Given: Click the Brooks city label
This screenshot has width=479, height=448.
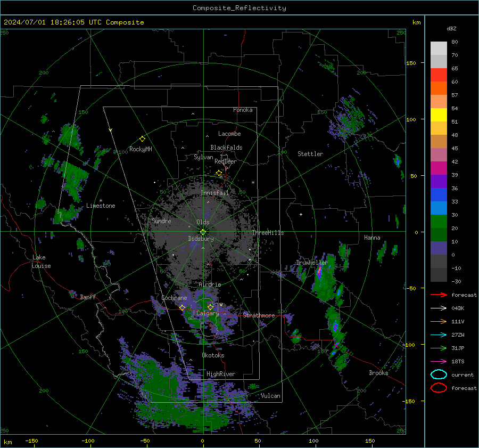Looking at the screenshot, I should [x=378, y=373].
